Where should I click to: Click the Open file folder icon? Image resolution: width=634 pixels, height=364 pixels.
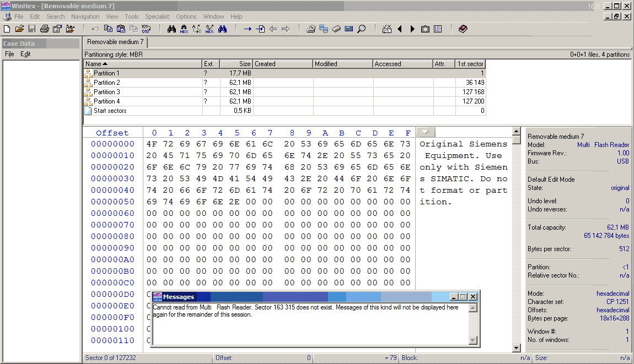coord(19,29)
